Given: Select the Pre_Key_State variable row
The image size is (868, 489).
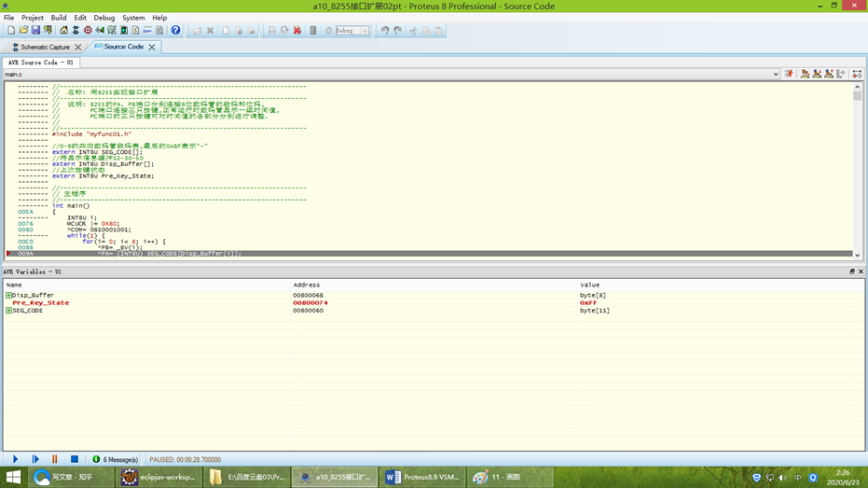Looking at the screenshot, I should point(434,303).
